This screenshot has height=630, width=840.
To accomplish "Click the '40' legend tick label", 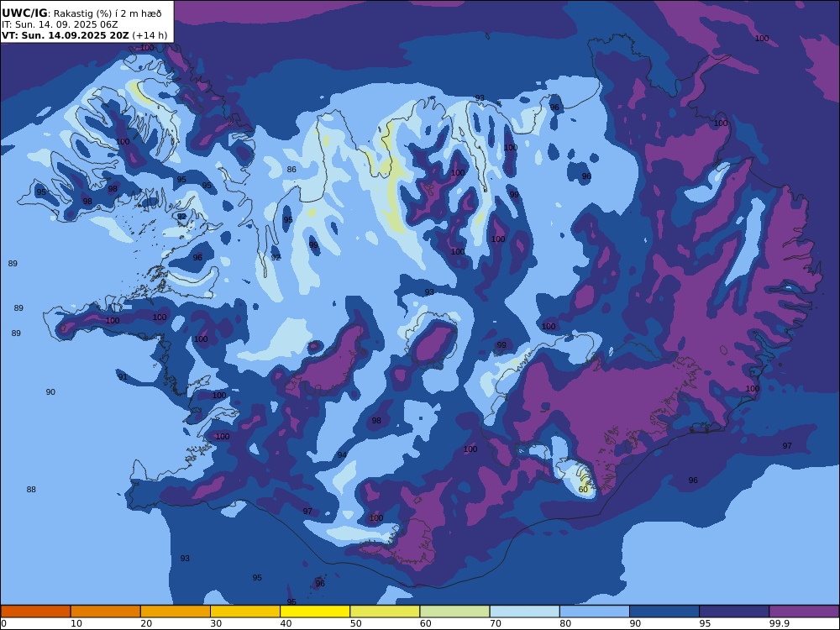I will click(x=286, y=623).
